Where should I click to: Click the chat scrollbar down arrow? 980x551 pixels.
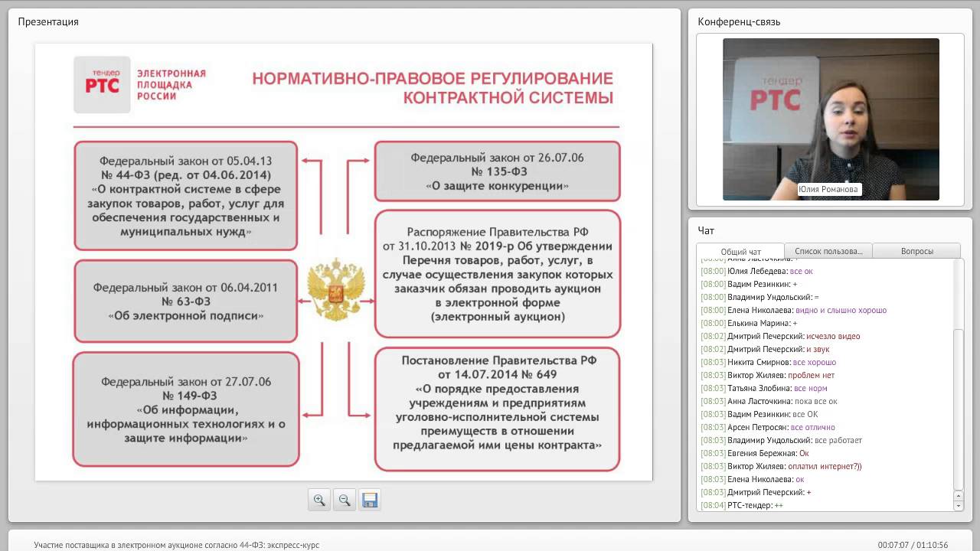(x=959, y=506)
